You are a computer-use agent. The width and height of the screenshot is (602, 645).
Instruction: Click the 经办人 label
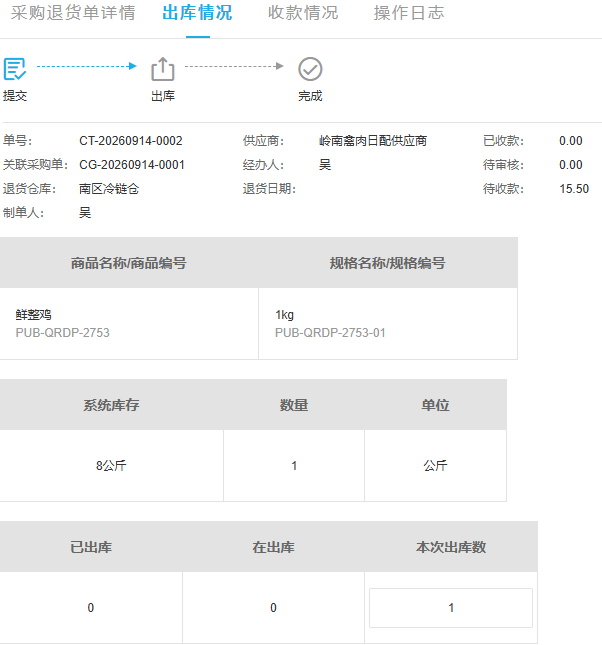263,165
